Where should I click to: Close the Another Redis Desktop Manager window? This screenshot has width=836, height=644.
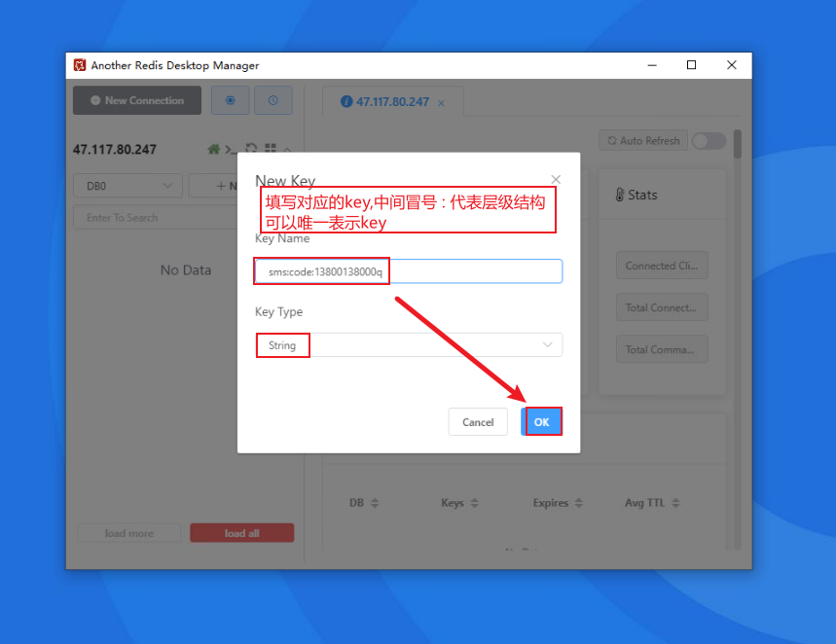732,65
